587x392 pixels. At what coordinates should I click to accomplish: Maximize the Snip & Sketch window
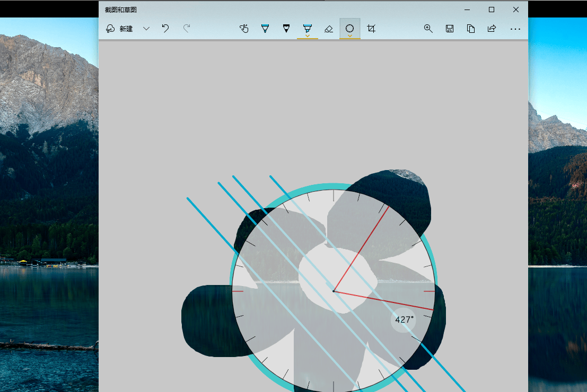[x=492, y=10]
